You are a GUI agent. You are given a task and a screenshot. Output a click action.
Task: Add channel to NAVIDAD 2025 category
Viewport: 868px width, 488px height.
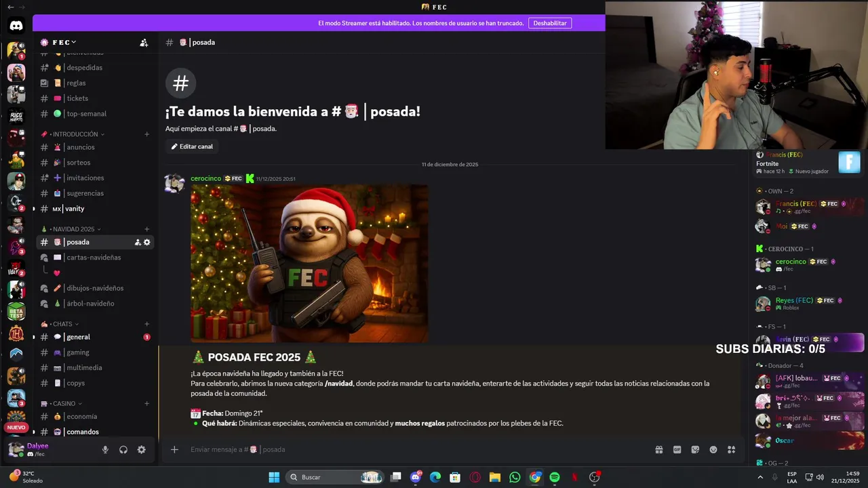(146, 229)
